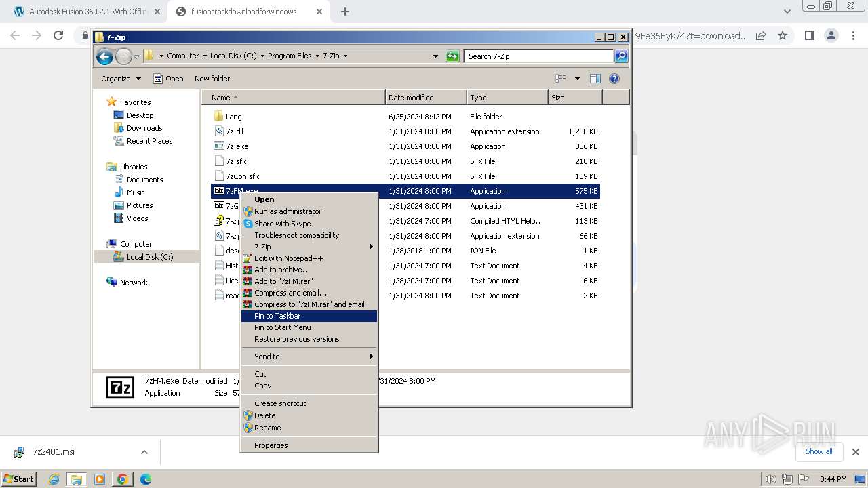Sort by the Date modified column

426,98
